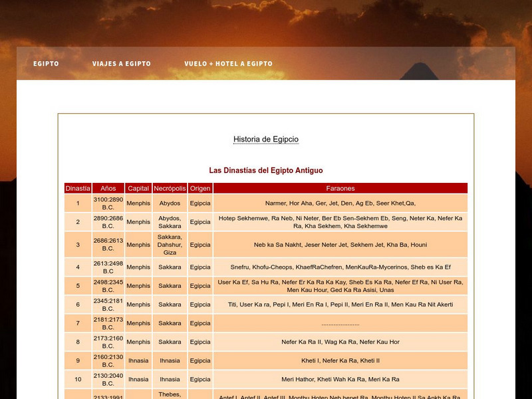Image resolution: width=532 pixels, height=399 pixels.
Task: Select the dotted pharaohs cell of dynasty 7
Action: coord(340,323)
